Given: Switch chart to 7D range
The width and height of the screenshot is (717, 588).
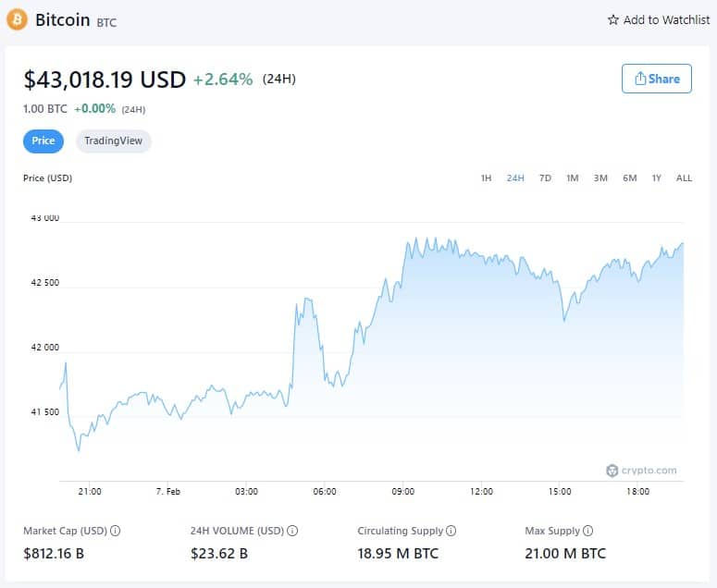Looking at the screenshot, I should coord(545,178).
